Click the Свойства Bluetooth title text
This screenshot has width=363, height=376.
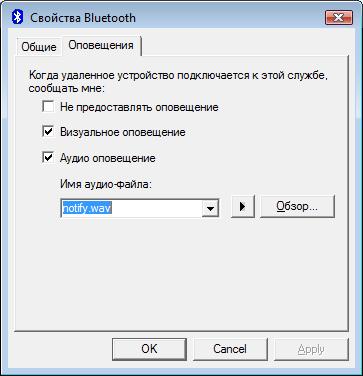tap(83, 17)
